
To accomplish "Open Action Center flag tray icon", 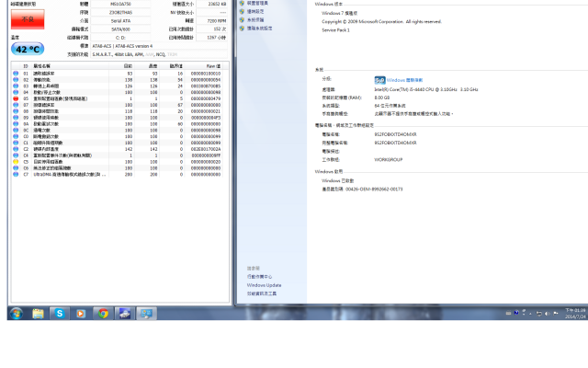I will pyautogui.click(x=556, y=313).
